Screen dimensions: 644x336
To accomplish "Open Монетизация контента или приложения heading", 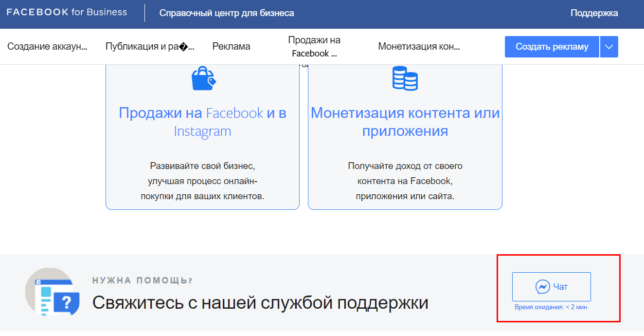I will [405, 122].
